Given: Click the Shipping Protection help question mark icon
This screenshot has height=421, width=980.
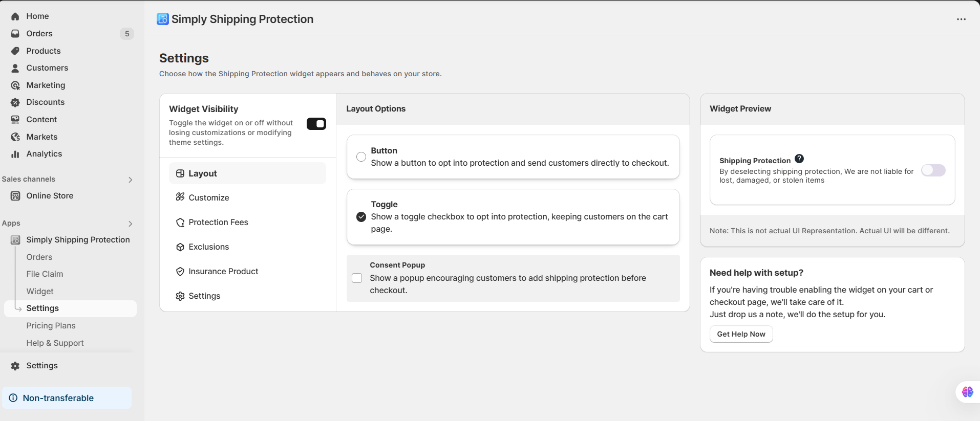Looking at the screenshot, I should tap(799, 159).
